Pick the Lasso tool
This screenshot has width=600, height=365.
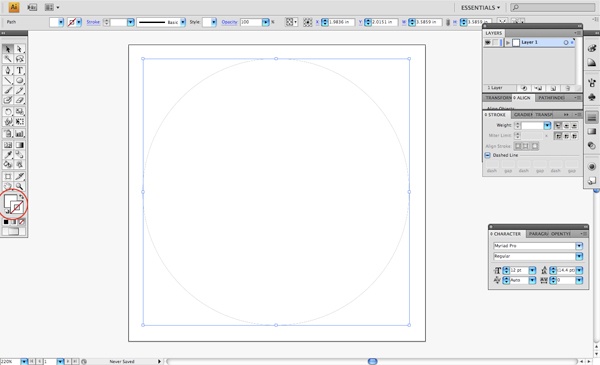point(20,59)
